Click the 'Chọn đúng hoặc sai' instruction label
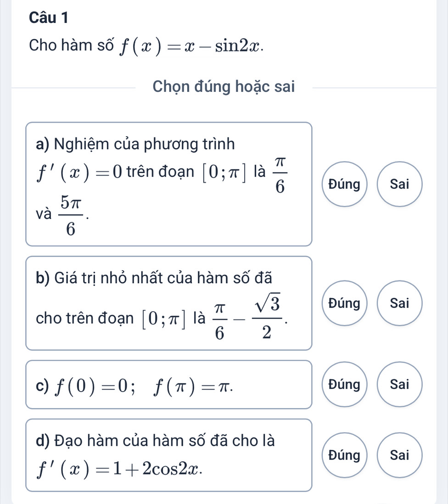The height and width of the screenshot is (504, 448). coord(224,86)
